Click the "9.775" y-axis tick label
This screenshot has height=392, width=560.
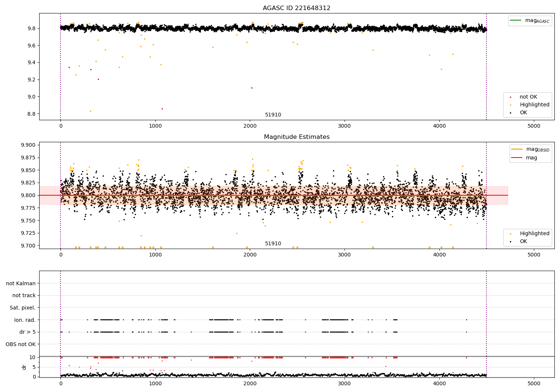[x=28, y=208]
